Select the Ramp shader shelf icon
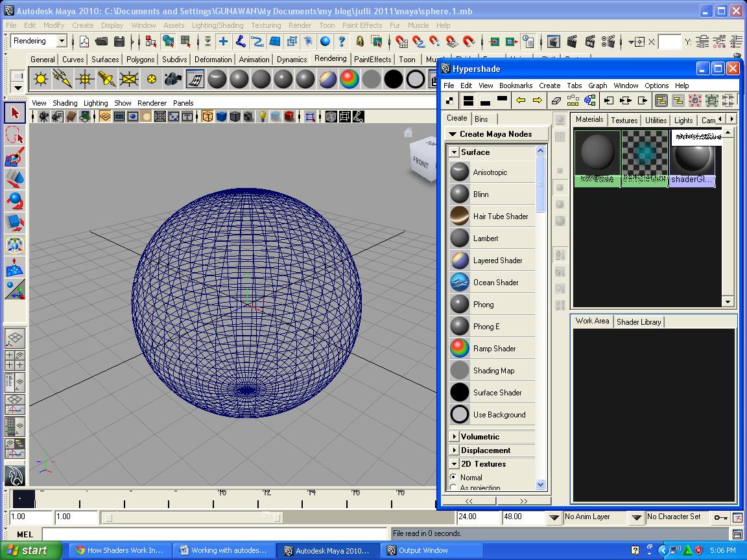 click(x=350, y=79)
